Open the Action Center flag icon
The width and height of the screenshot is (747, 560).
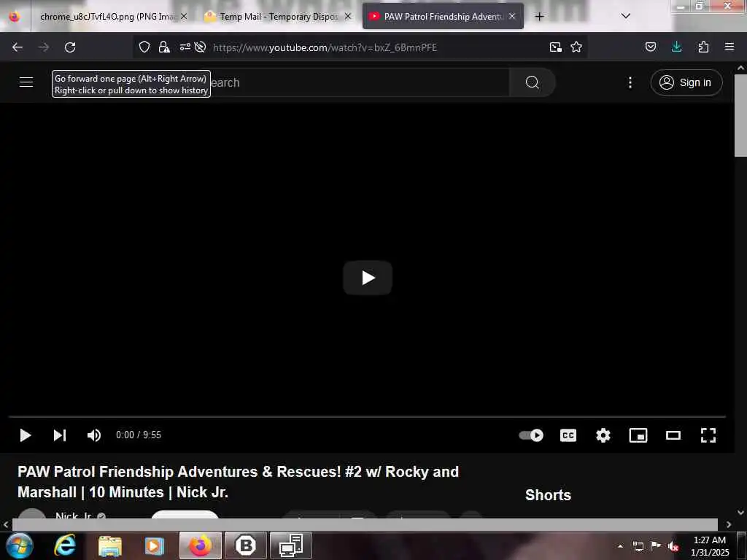click(x=656, y=546)
